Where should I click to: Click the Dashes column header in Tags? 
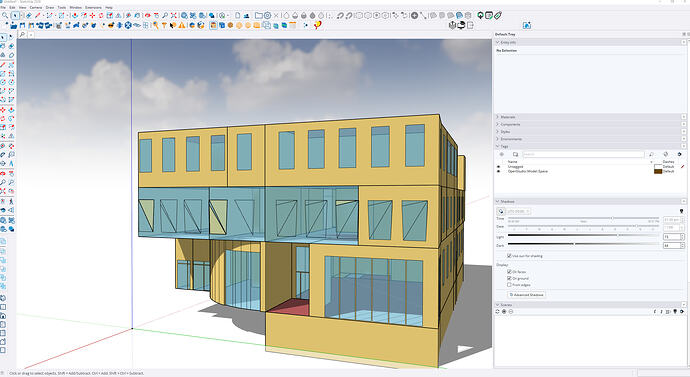tap(668, 162)
